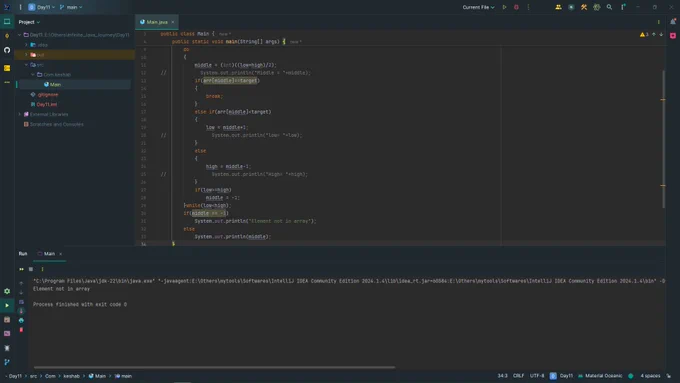Collapse the Com.keshab package
The image size is (680, 383).
point(33,75)
